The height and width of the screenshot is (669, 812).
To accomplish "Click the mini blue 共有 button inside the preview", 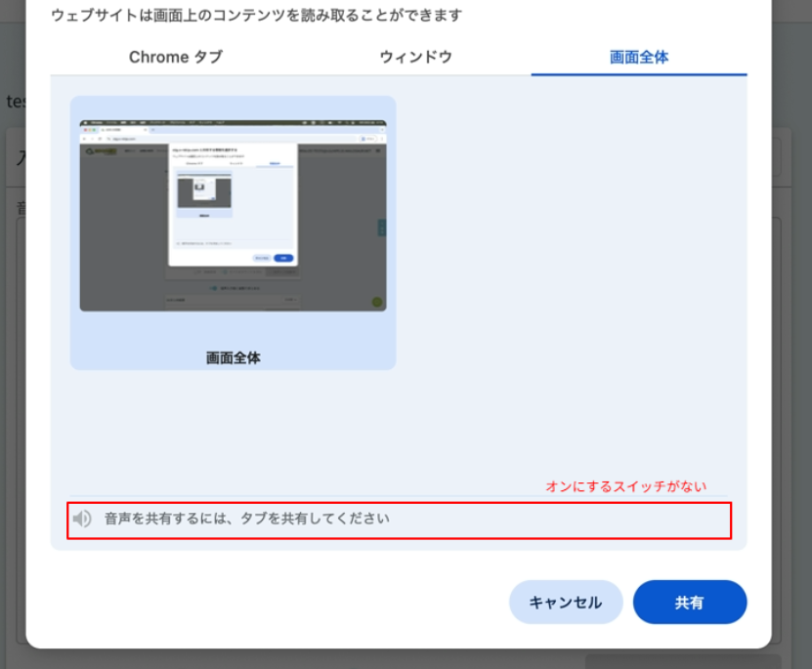I will point(283,258).
